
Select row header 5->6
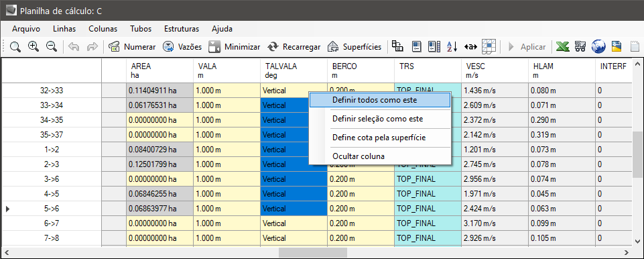click(x=52, y=209)
